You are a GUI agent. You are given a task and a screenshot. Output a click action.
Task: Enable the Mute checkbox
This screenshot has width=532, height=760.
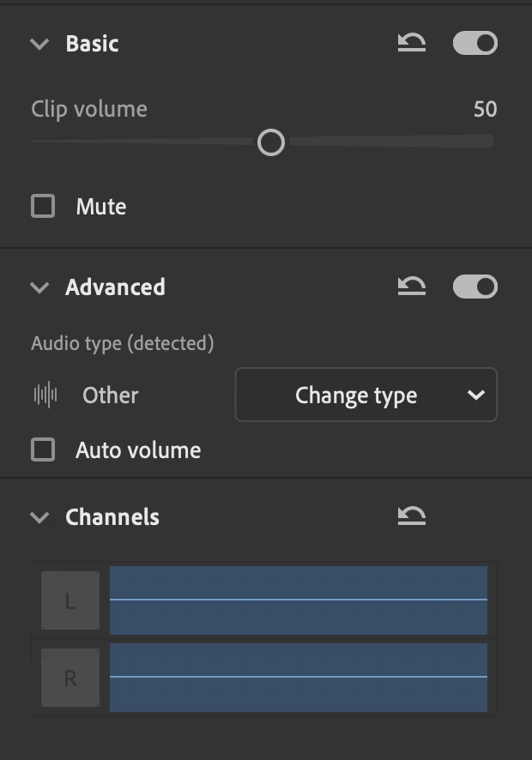pyautogui.click(x=43, y=206)
